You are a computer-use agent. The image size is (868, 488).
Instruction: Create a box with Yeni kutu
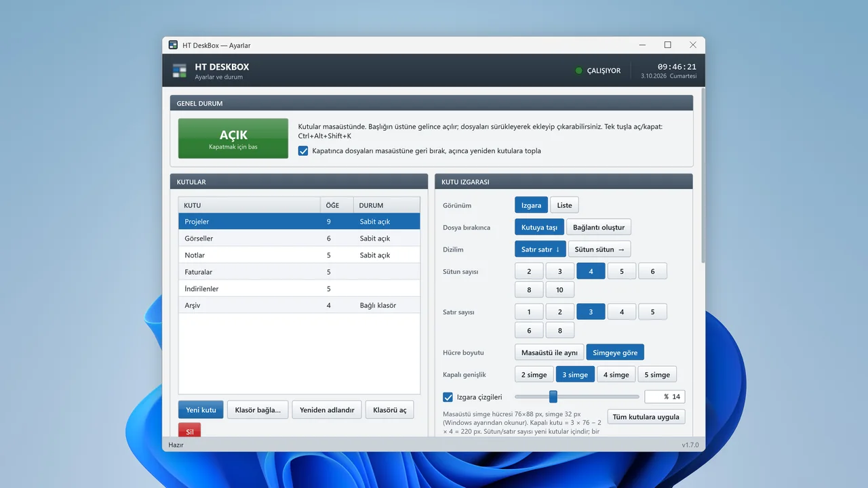[201, 410]
